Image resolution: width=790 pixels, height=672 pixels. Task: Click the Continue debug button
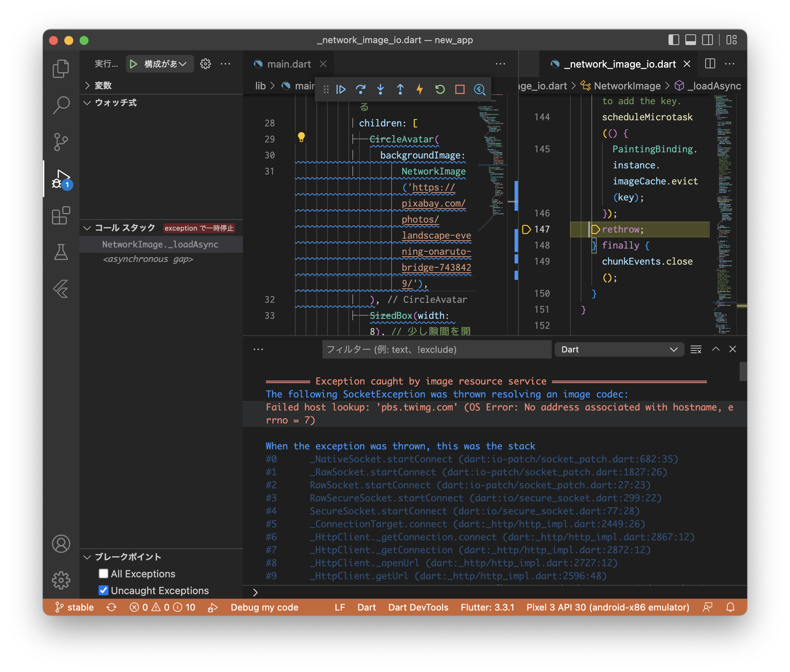(341, 89)
